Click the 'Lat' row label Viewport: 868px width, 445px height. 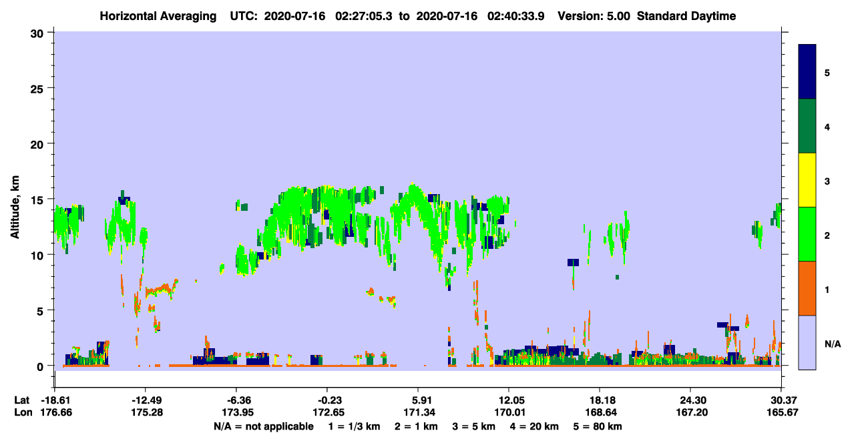click(23, 400)
